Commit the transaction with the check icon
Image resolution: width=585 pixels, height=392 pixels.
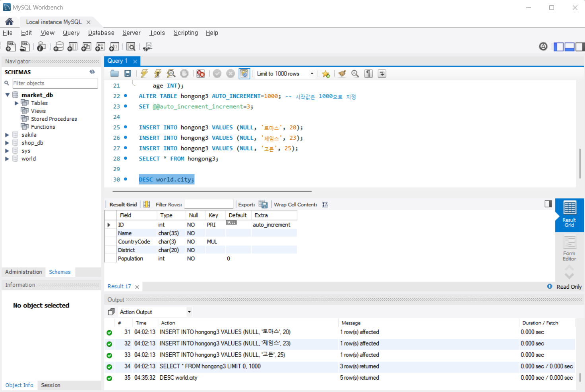pos(217,73)
